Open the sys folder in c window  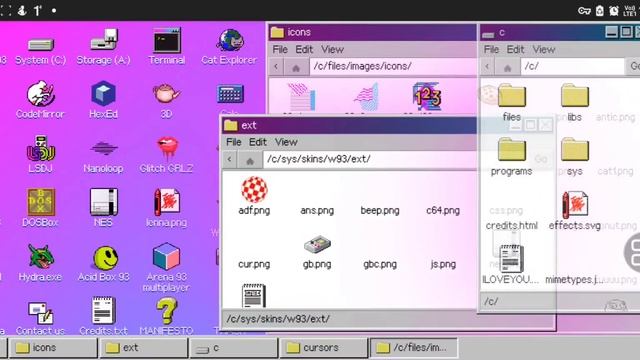pyautogui.click(x=574, y=156)
